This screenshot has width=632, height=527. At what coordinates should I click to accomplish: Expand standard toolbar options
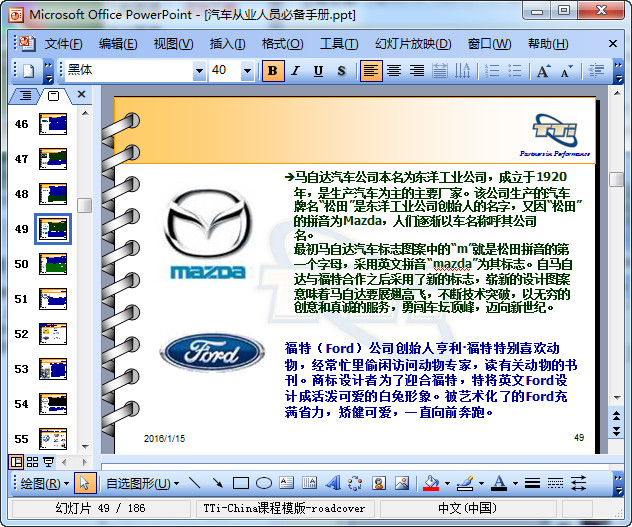click(48, 71)
